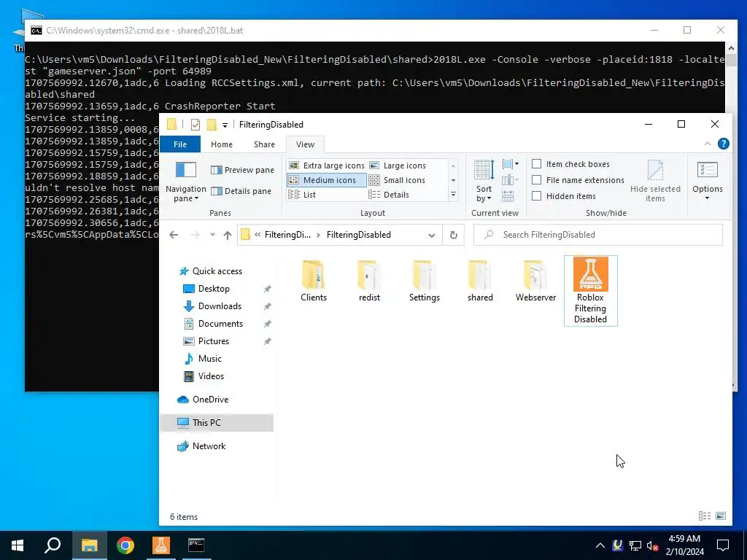The height and width of the screenshot is (560, 747).
Task: Open the Group by dropdown
Action: coord(510,164)
